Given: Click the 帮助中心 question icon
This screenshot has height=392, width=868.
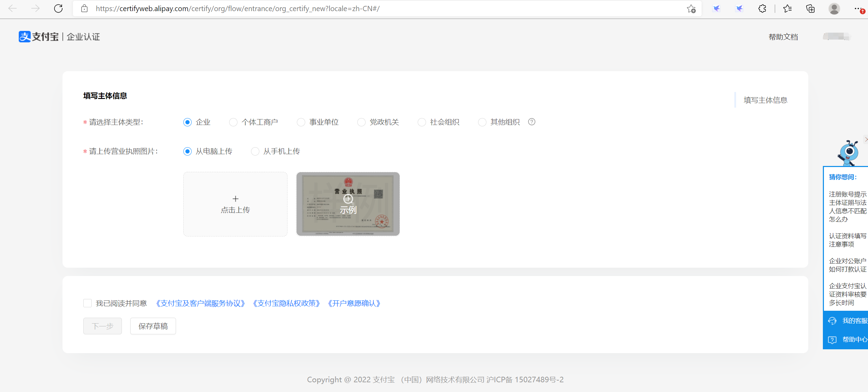Looking at the screenshot, I should [832, 340].
